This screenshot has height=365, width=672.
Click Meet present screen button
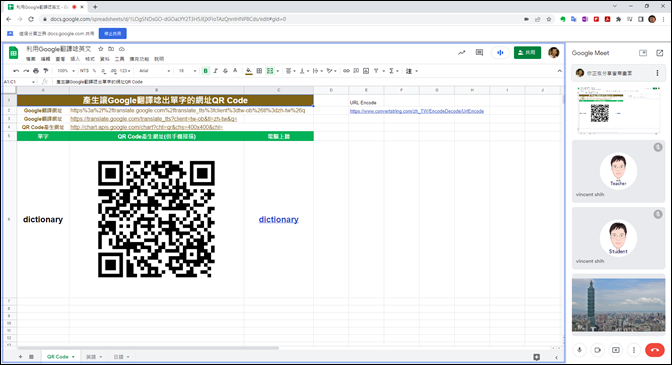click(616, 350)
